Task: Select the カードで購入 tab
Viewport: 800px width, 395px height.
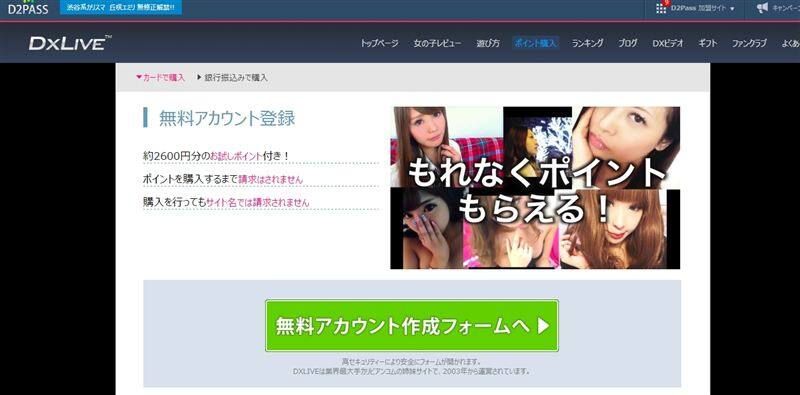Action: point(160,78)
